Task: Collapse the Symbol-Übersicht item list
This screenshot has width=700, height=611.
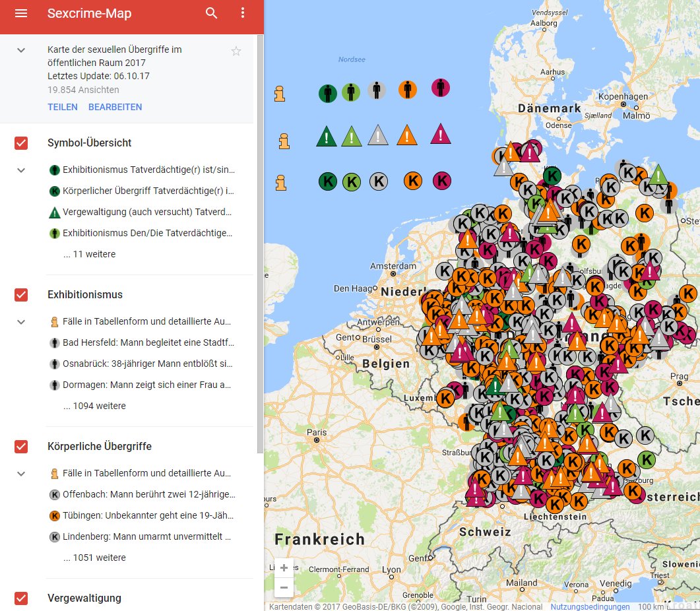Action: coord(21,170)
